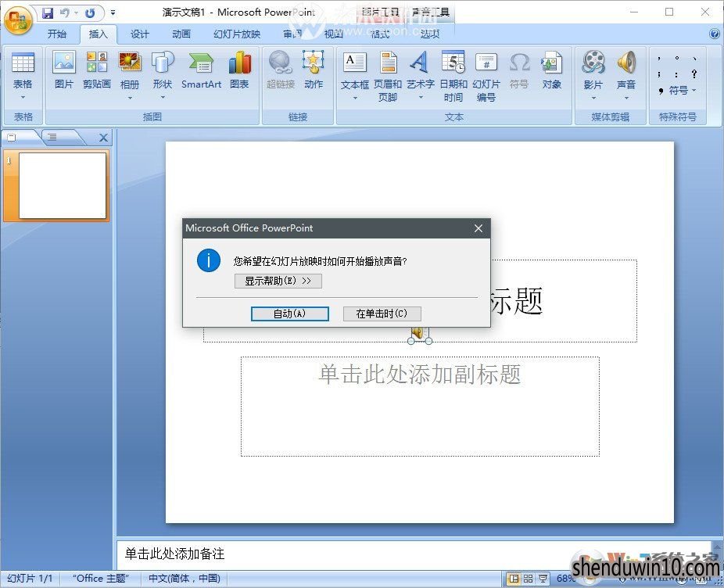
Task: Expand the 声音 dropdown arrow
Action: 626,98
